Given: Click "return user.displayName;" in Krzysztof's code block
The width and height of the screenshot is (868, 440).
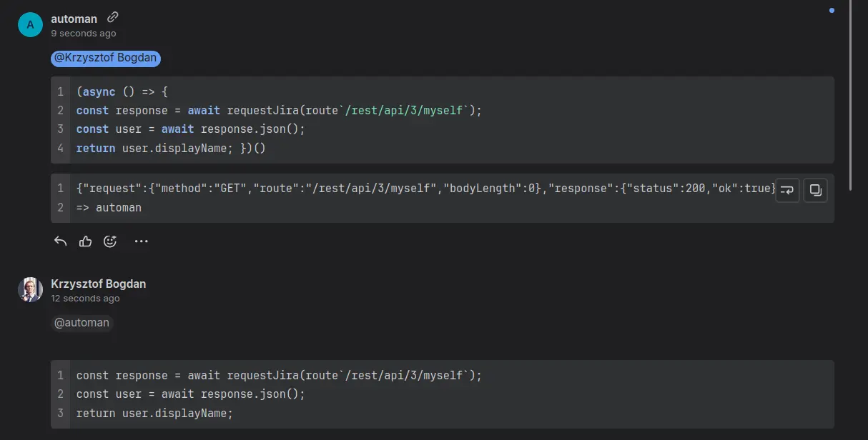Looking at the screenshot, I should [154, 413].
